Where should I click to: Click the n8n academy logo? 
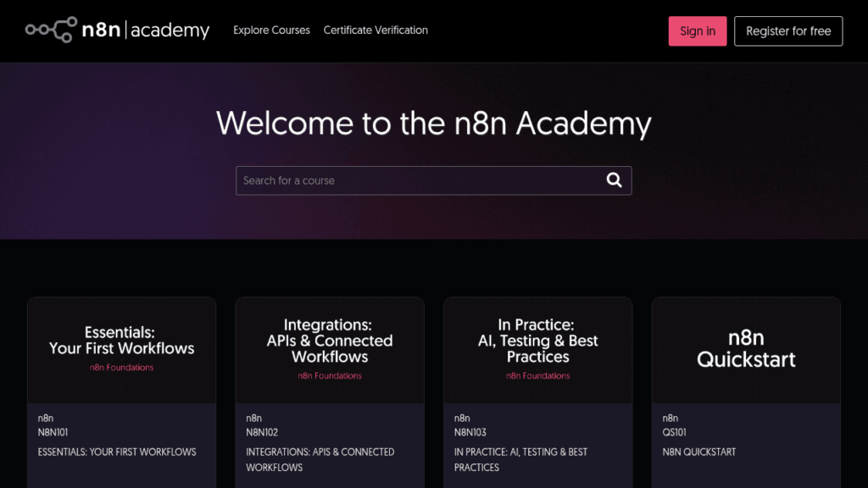coord(117,30)
